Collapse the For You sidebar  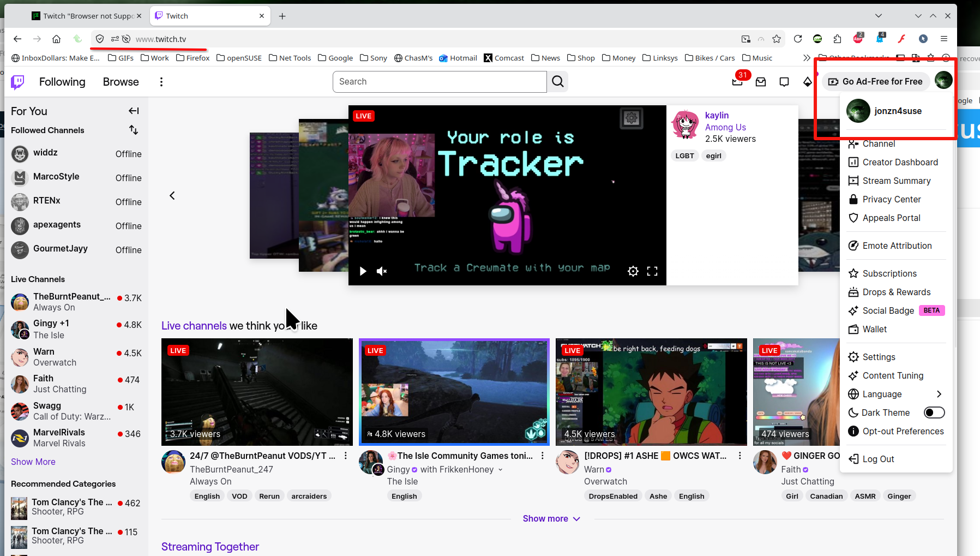(x=134, y=111)
